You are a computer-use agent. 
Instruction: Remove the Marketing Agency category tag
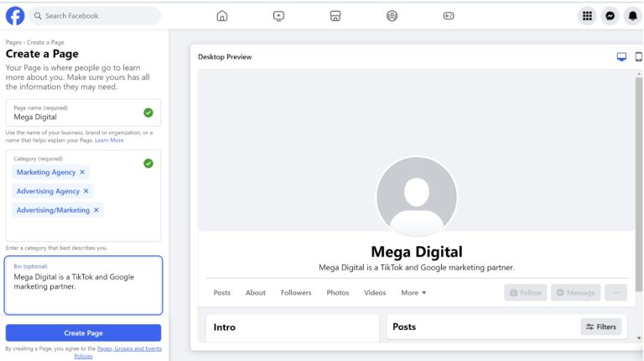point(82,172)
